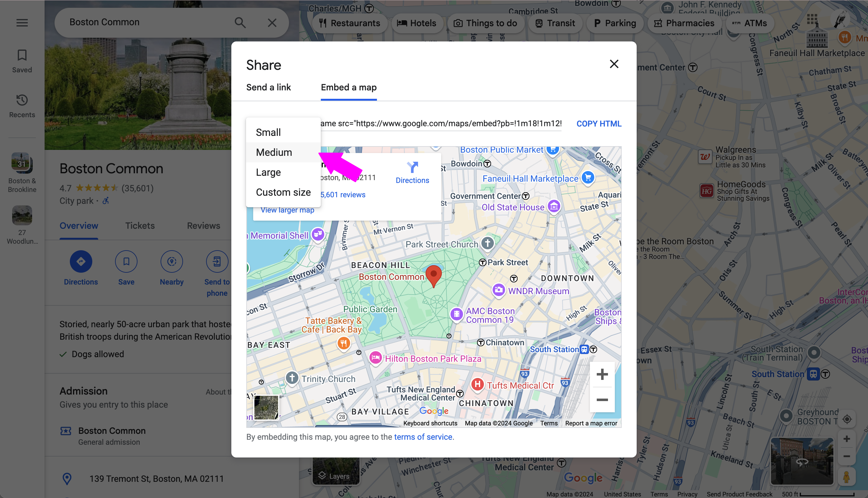
Task: Choose Large embed size
Action: click(x=283, y=172)
